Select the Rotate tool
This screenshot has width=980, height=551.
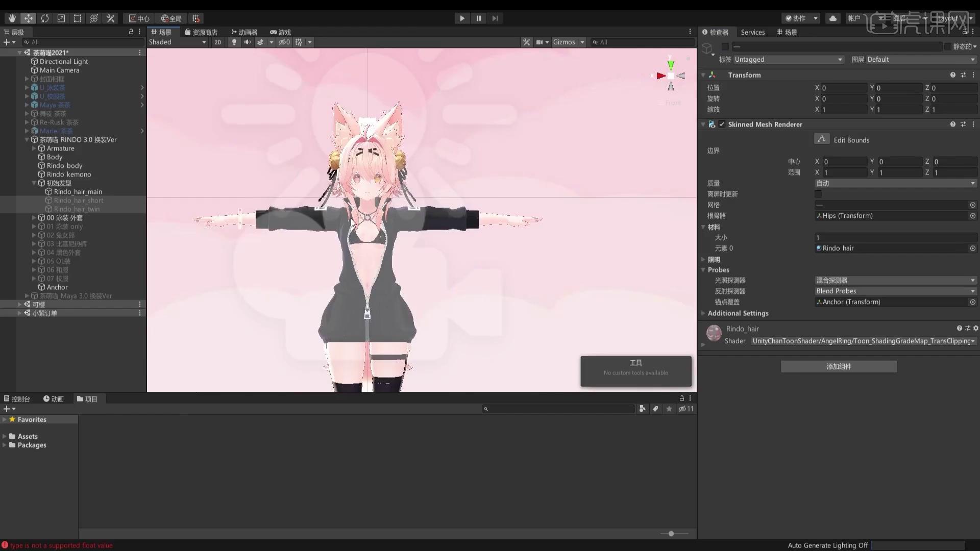coord(45,18)
